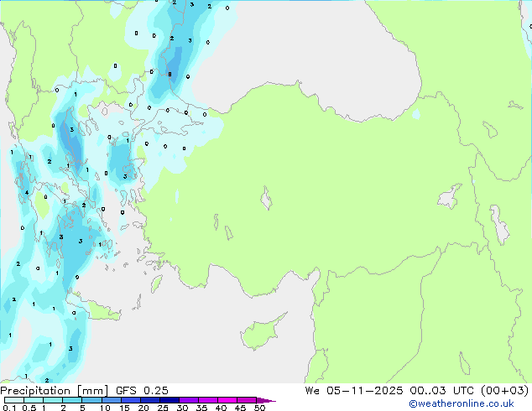Open the weatheronline.co.uk copyright link

pos(461,403)
